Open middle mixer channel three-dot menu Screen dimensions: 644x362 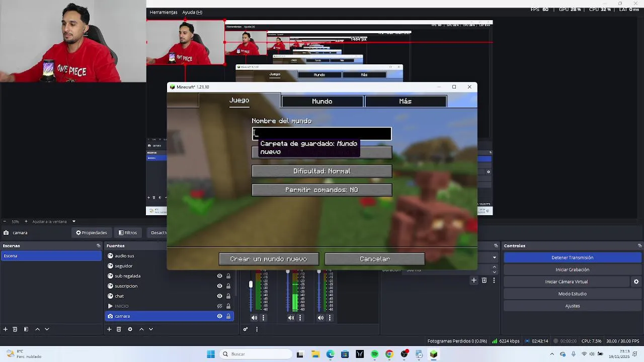coord(300,318)
